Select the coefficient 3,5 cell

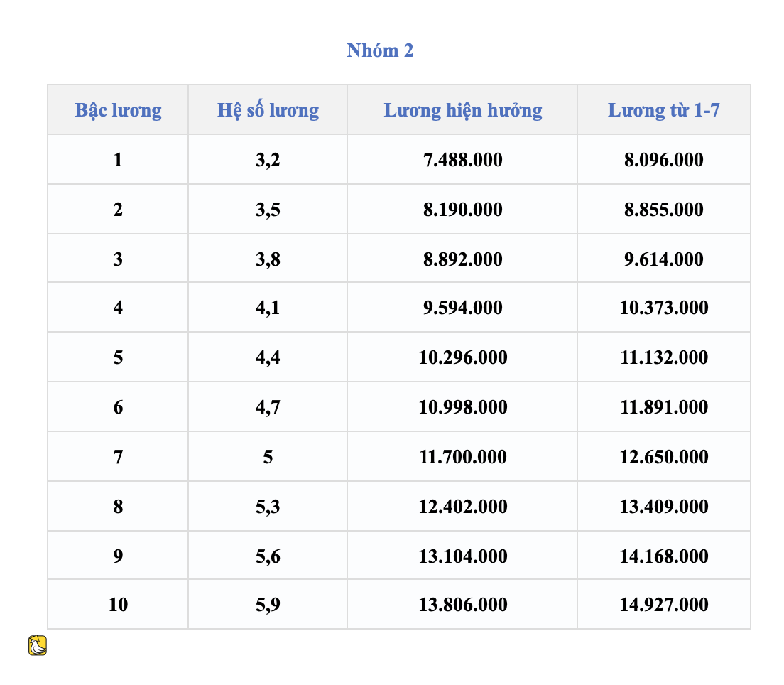(268, 209)
